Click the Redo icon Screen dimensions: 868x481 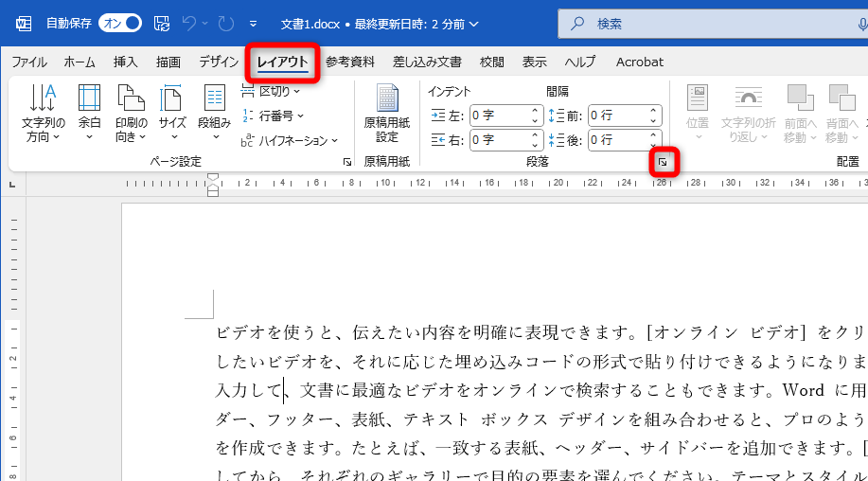[x=226, y=24]
